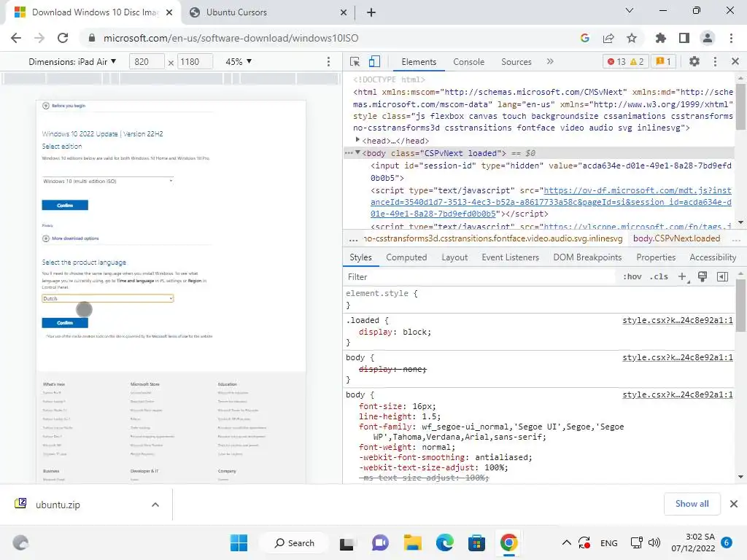Open the style.csx link for .loaded rule
The image size is (747, 560).
pyautogui.click(x=678, y=321)
